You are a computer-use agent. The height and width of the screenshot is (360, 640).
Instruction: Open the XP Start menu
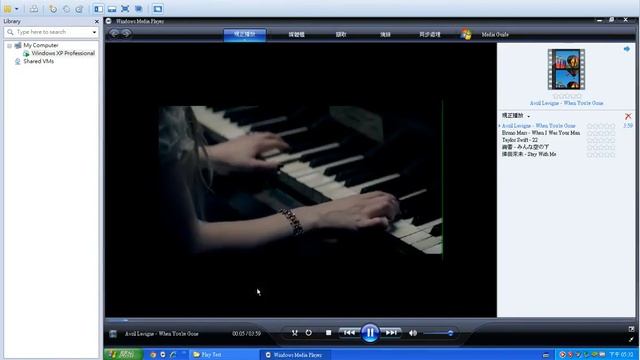pos(123,354)
